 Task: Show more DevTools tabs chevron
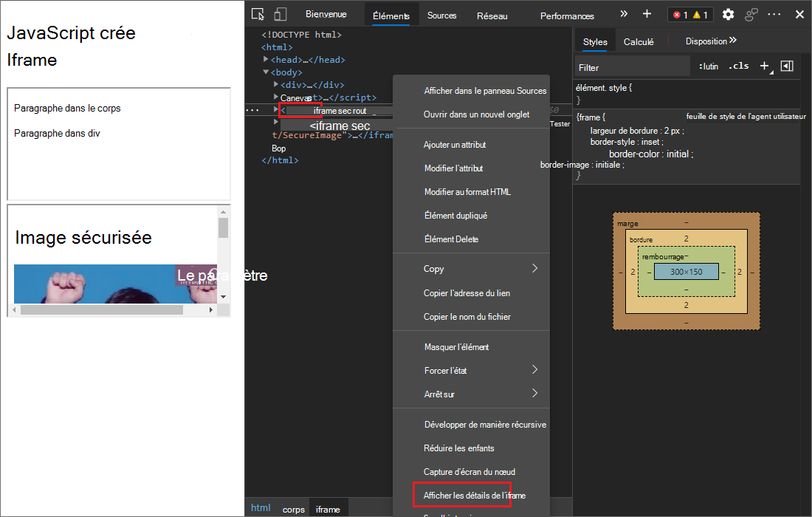click(x=624, y=14)
